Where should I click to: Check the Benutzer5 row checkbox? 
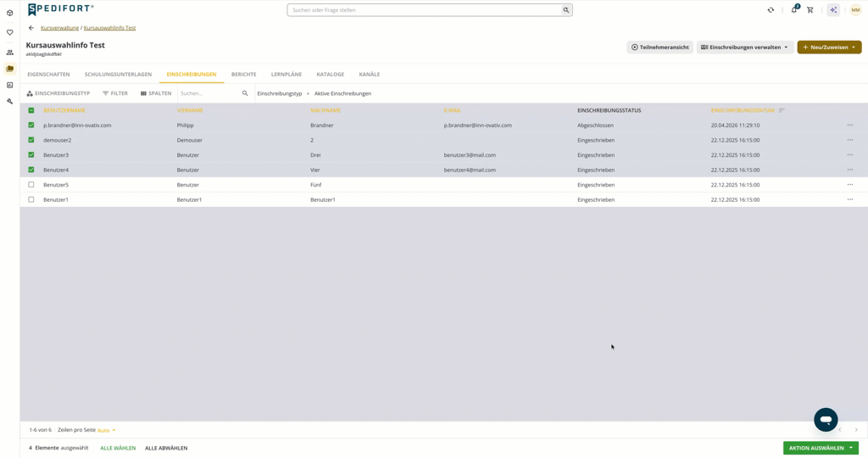pyautogui.click(x=31, y=184)
